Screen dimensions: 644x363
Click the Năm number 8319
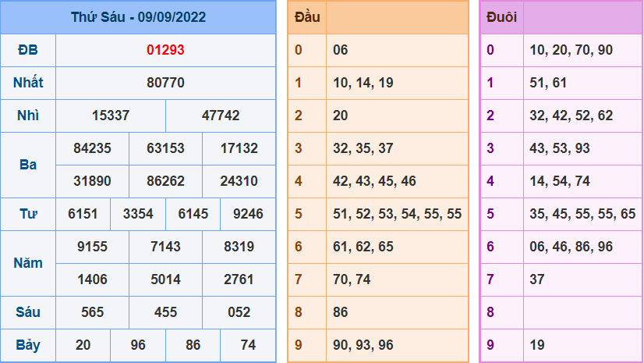point(239,247)
